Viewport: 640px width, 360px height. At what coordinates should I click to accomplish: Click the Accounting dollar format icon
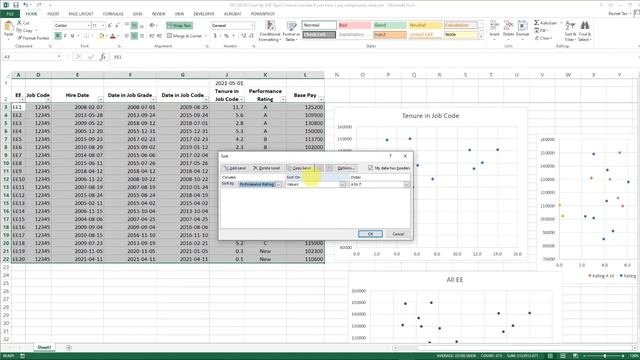coord(215,36)
